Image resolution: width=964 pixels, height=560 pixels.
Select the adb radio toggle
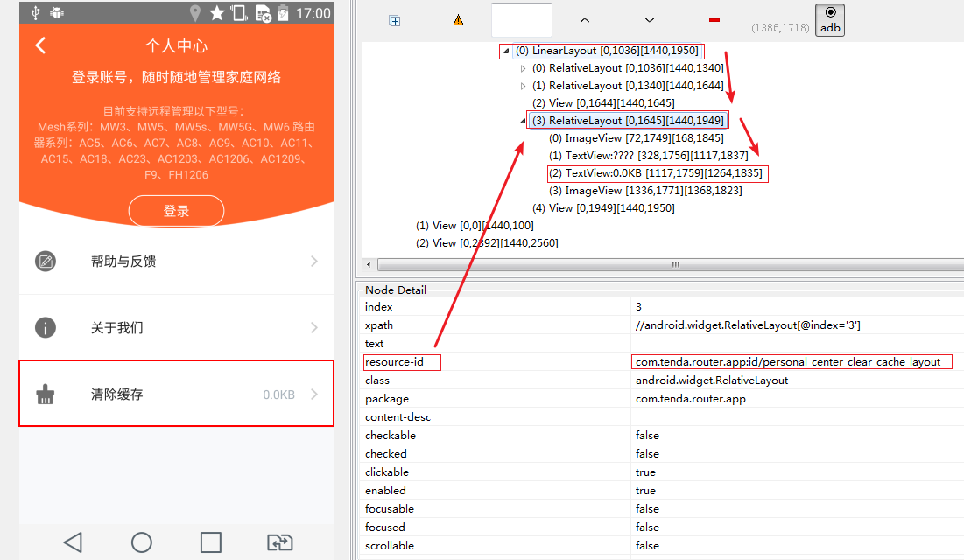829,19
